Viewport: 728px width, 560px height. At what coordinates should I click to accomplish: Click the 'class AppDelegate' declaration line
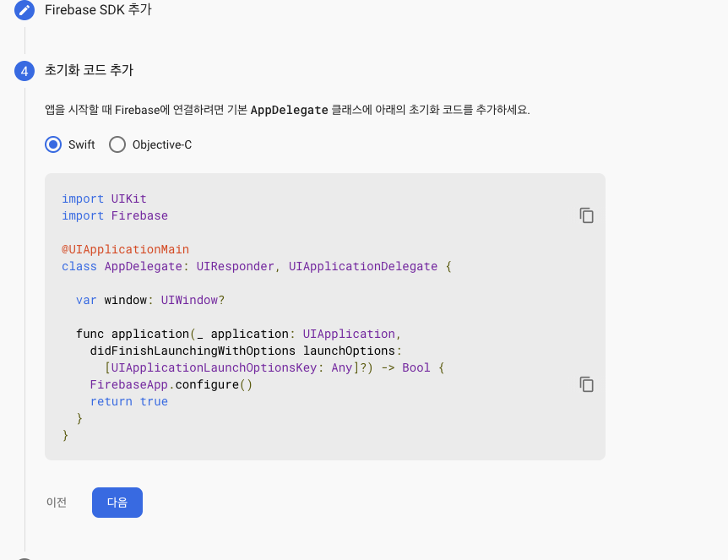(257, 267)
